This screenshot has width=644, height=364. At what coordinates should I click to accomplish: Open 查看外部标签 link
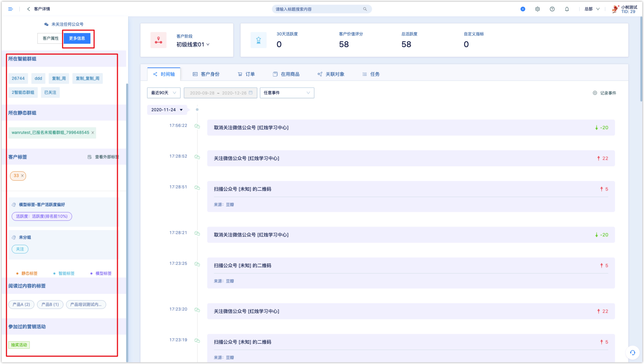pyautogui.click(x=103, y=157)
